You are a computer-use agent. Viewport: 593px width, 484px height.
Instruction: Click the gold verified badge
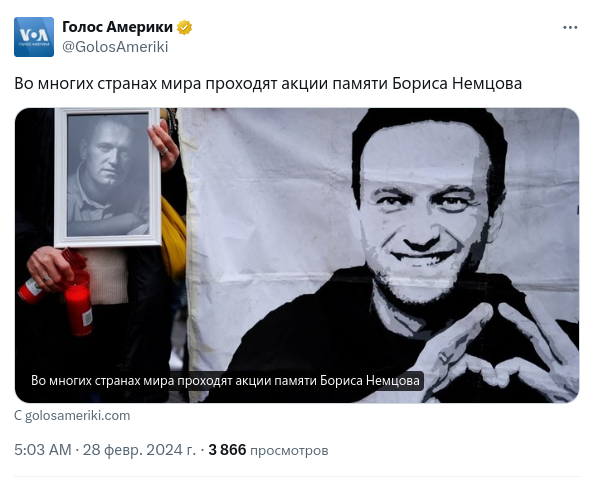[184, 27]
